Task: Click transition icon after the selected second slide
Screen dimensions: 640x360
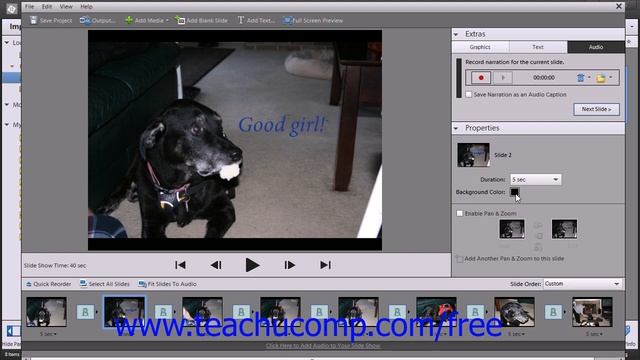Action: [x=163, y=312]
